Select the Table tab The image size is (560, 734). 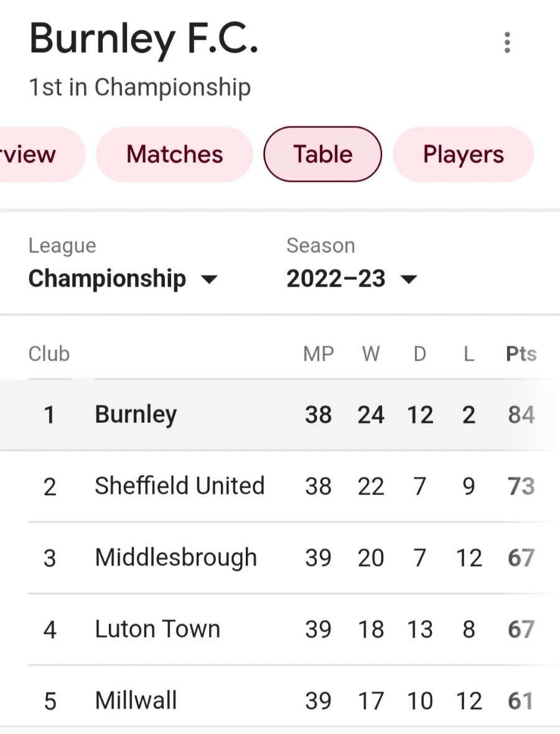click(322, 154)
